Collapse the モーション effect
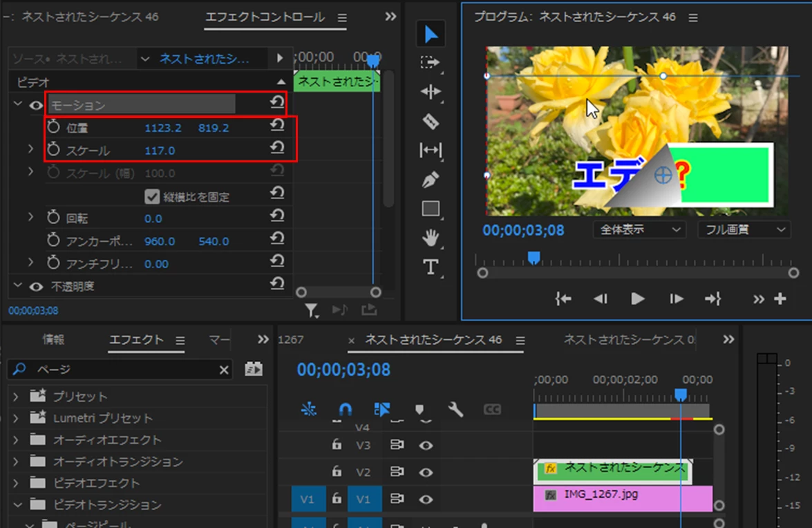812x528 pixels. pyautogui.click(x=18, y=104)
